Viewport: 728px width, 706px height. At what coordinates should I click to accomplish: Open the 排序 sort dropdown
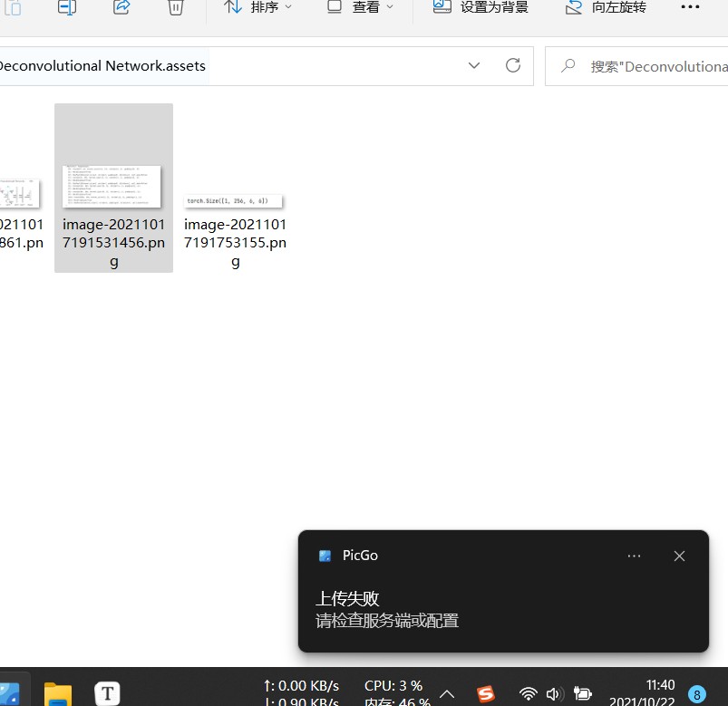258,7
